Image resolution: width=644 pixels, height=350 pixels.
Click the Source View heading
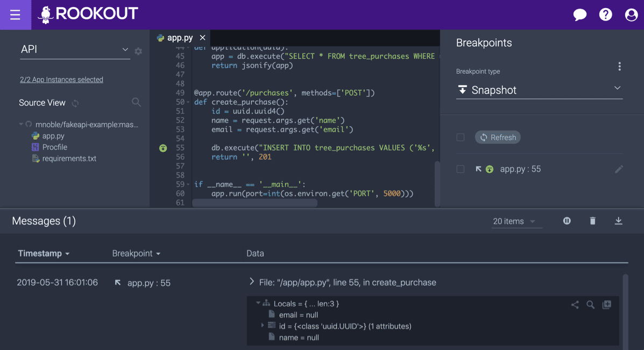click(42, 103)
